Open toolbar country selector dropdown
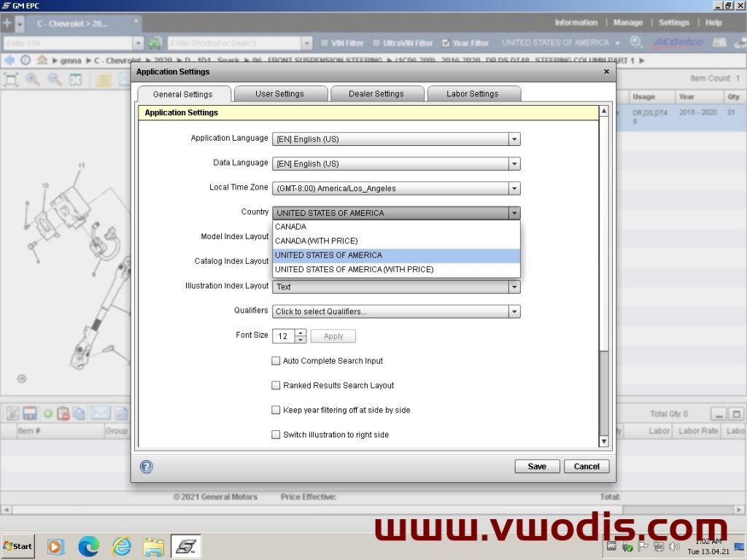Viewport: 747px width, 560px height. [617, 43]
